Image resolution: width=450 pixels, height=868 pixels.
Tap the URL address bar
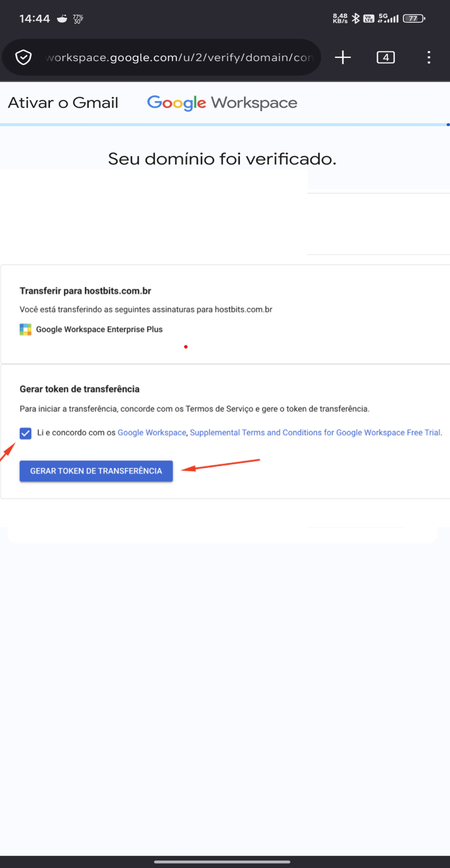pos(179,57)
